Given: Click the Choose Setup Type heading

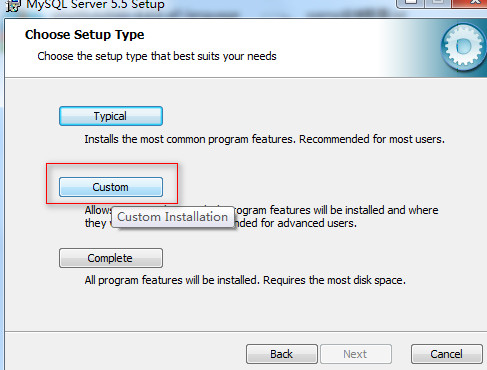Looking at the screenshot, I should 85,35.
